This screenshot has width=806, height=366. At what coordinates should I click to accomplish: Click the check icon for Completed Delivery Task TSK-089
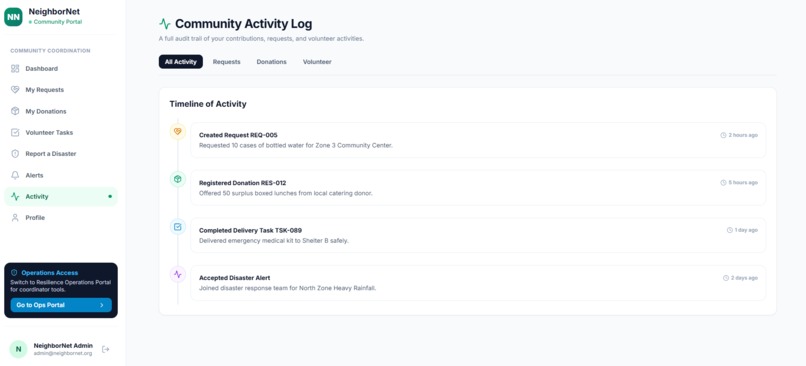[x=177, y=227]
